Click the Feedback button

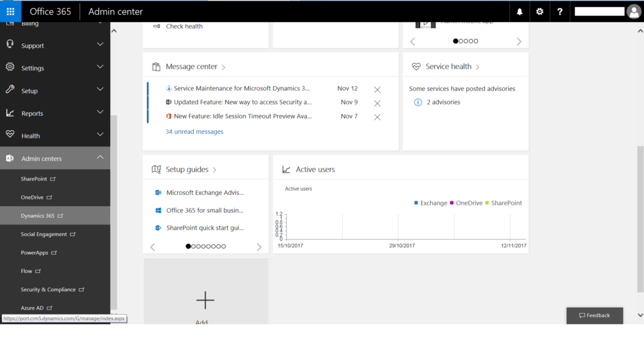(x=594, y=316)
